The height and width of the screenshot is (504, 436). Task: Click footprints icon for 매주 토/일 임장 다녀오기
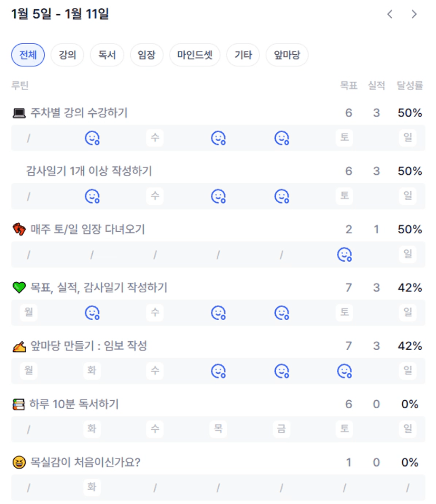tap(19, 230)
